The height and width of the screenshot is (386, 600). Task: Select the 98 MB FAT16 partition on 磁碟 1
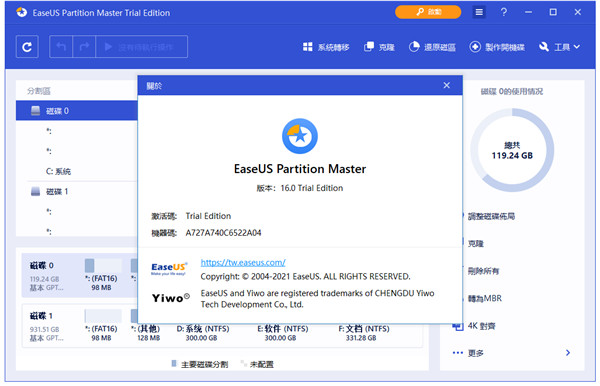click(102, 326)
